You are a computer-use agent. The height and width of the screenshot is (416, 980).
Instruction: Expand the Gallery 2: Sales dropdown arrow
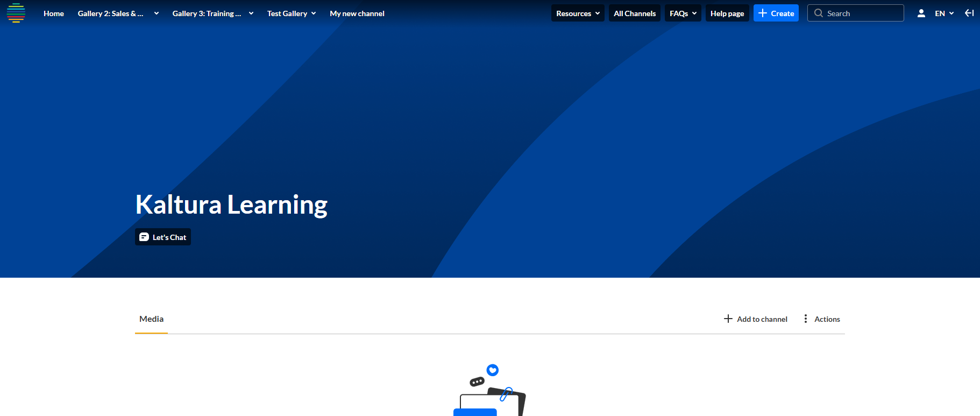(x=157, y=13)
